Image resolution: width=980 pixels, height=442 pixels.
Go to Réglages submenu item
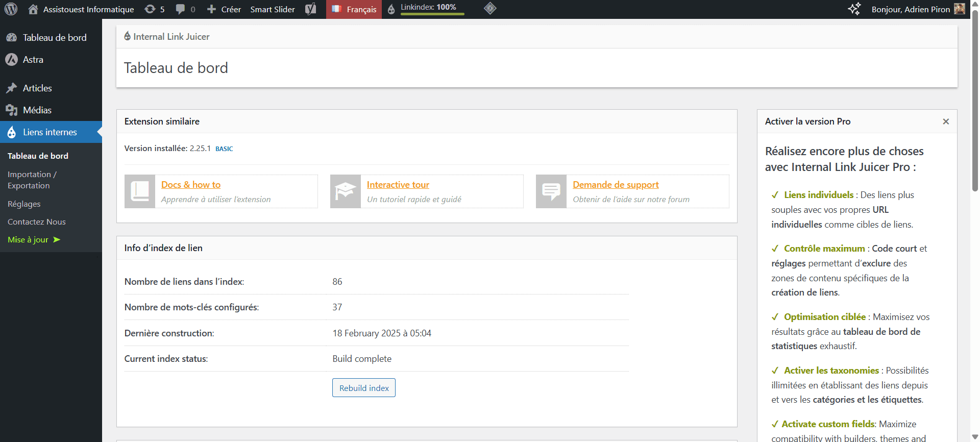click(x=24, y=204)
